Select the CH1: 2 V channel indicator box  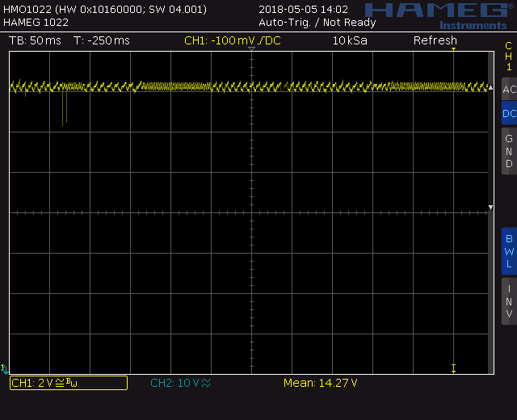[x=68, y=383]
